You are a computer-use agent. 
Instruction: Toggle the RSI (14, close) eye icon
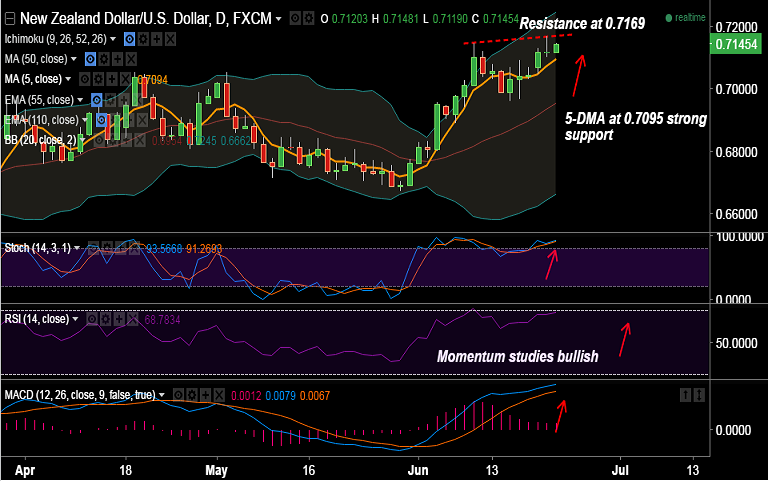point(92,319)
